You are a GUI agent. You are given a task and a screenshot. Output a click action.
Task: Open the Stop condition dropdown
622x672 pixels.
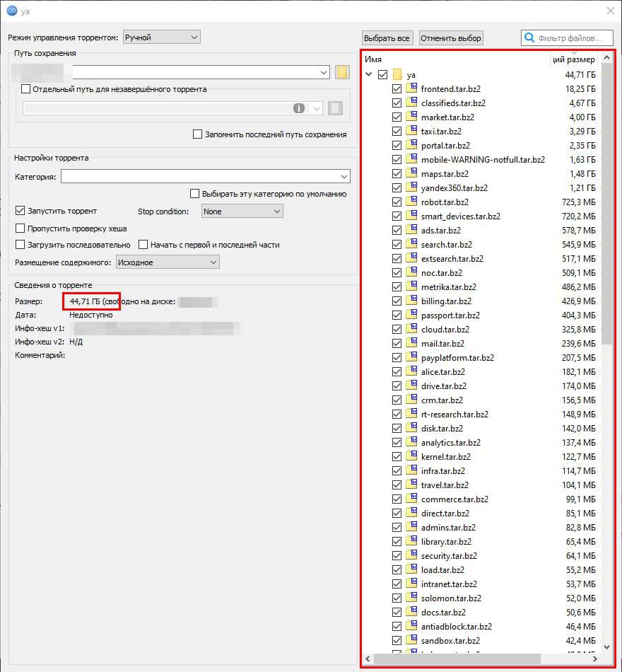[x=242, y=211]
